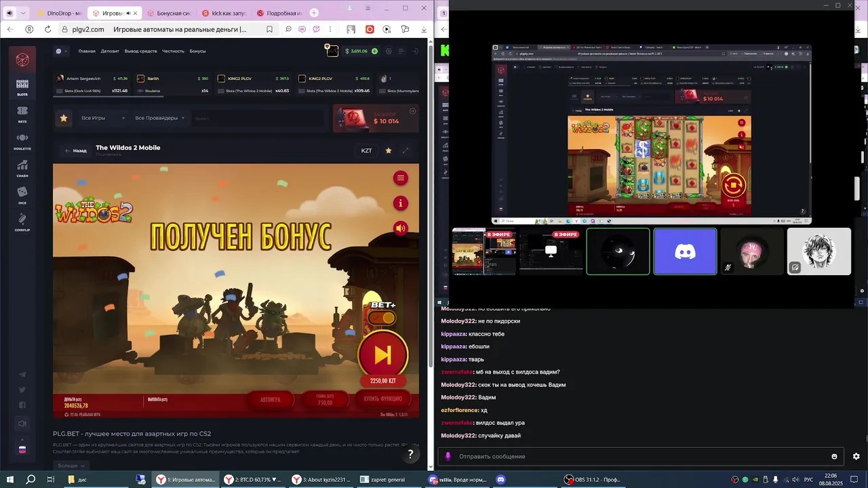
Task: Open Вывод средств in site navigation
Action: click(141, 51)
